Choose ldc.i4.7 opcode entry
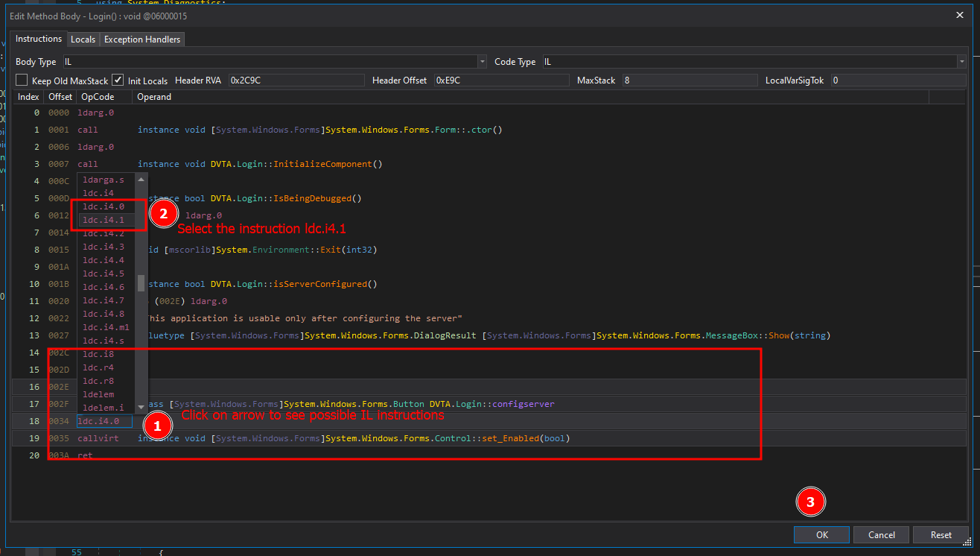 click(106, 300)
